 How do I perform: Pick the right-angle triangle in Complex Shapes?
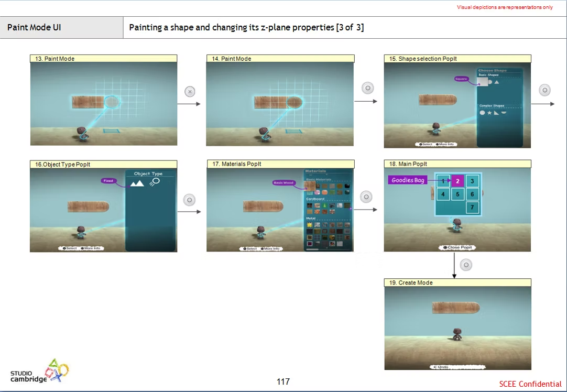point(496,113)
